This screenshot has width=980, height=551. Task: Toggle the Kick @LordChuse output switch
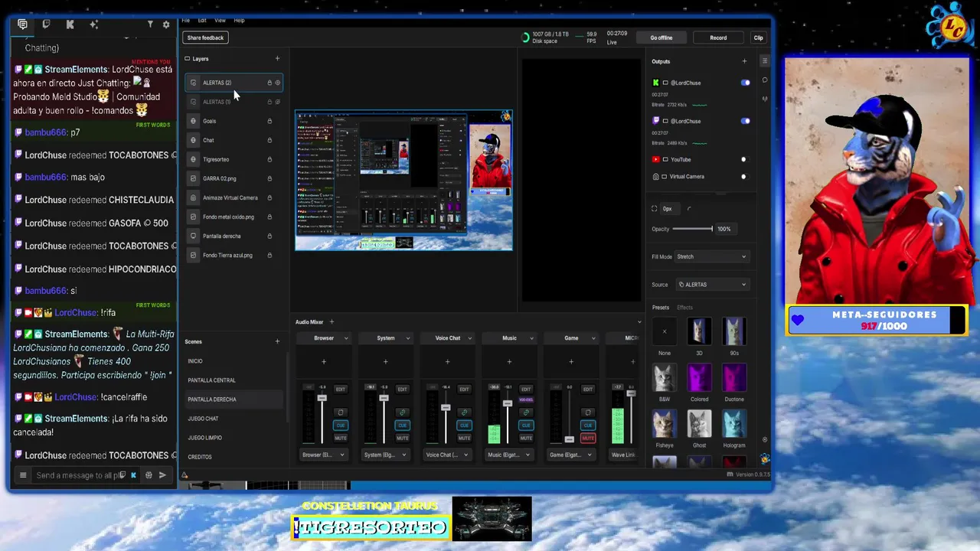pyautogui.click(x=745, y=83)
